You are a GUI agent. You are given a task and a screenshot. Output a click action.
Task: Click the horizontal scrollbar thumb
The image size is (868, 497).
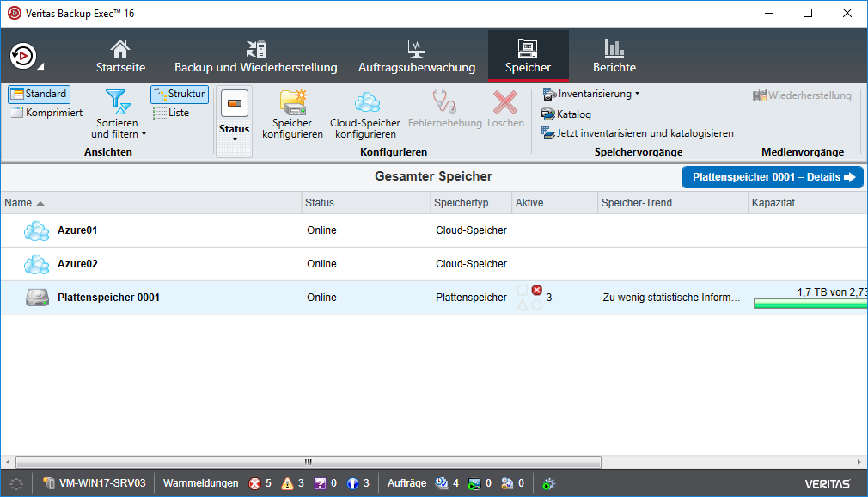(308, 462)
